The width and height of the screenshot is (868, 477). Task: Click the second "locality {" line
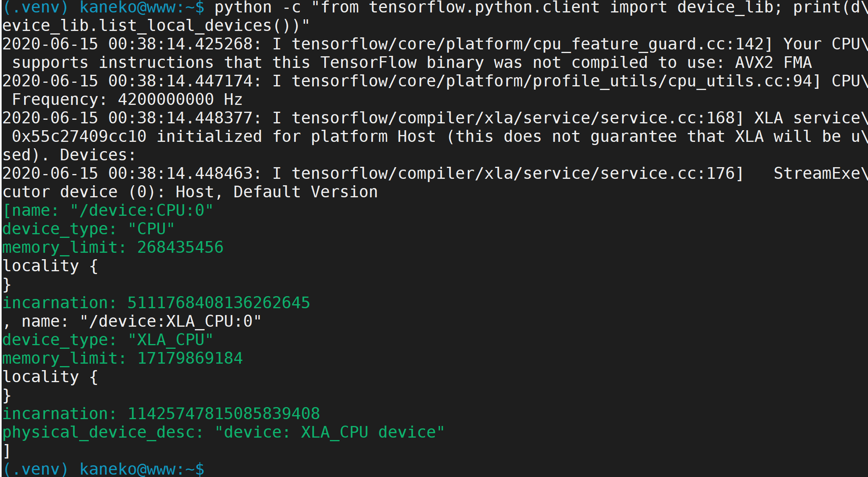click(x=50, y=377)
